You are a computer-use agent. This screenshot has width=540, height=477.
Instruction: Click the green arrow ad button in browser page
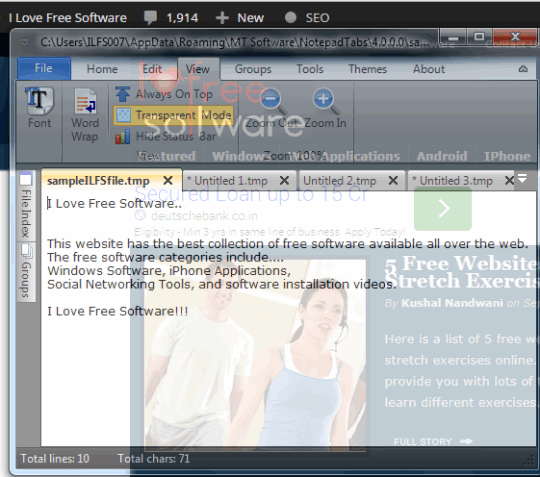pyautogui.click(x=443, y=208)
